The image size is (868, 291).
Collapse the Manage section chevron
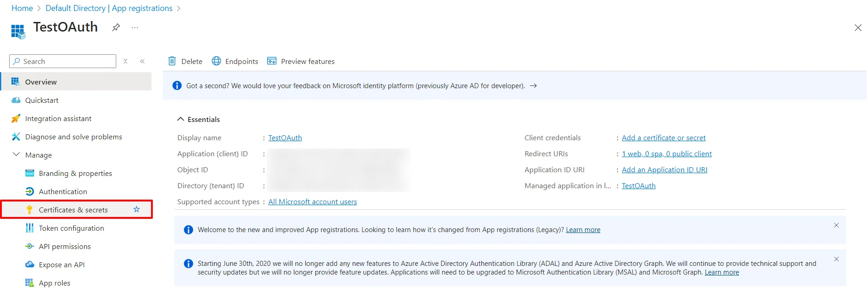tap(16, 154)
